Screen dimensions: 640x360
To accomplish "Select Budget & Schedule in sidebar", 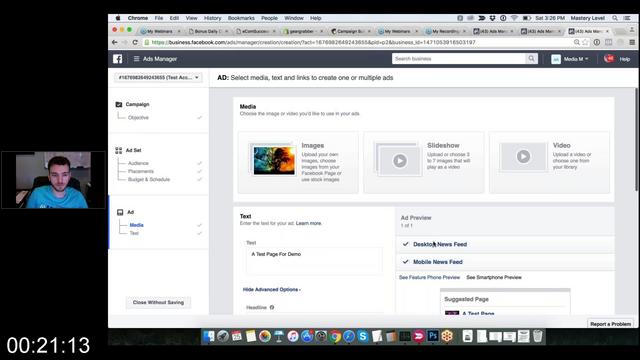I will [x=149, y=180].
